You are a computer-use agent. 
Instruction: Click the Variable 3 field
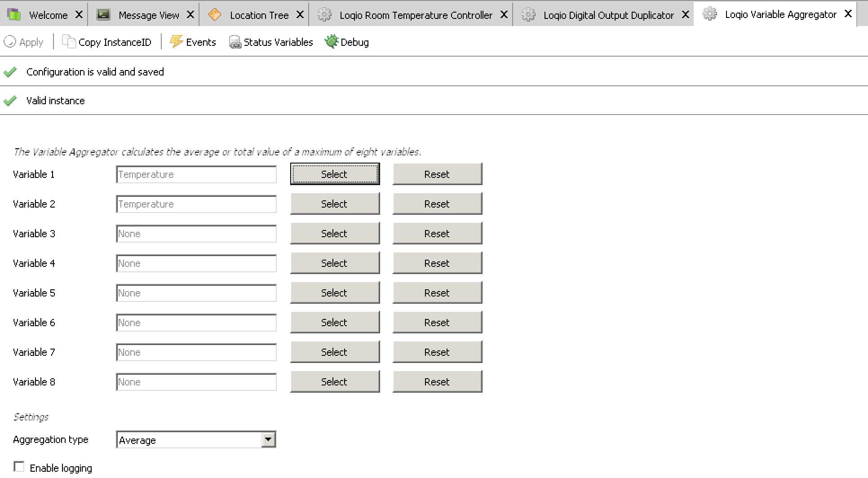196,234
